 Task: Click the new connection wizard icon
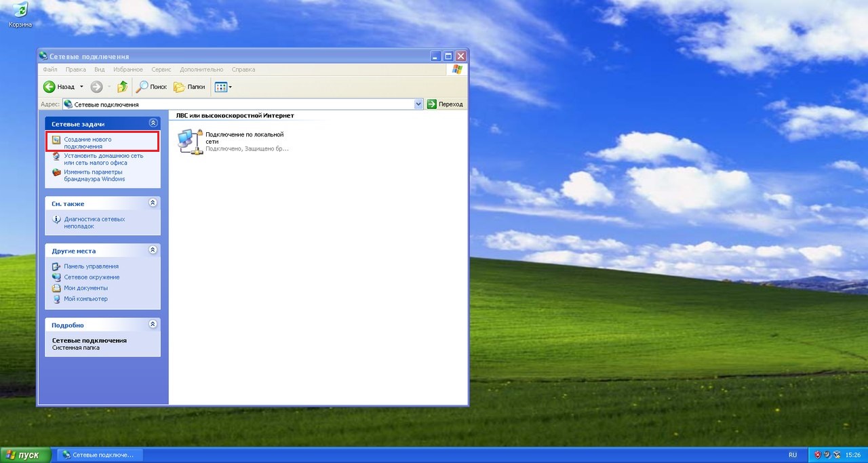(57, 140)
